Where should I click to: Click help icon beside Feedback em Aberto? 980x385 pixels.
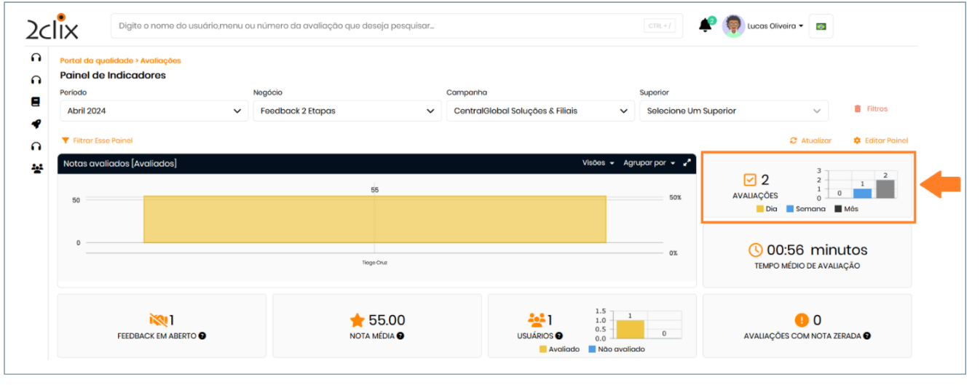tap(202, 336)
